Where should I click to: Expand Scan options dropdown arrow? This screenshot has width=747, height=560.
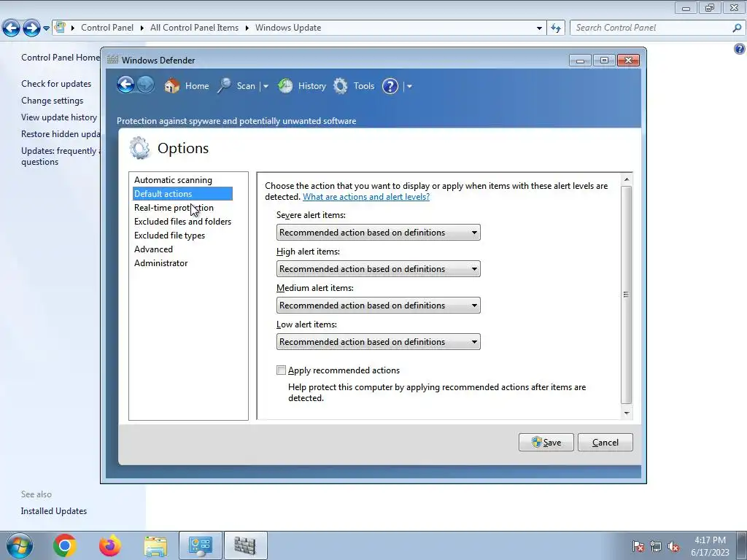266,86
